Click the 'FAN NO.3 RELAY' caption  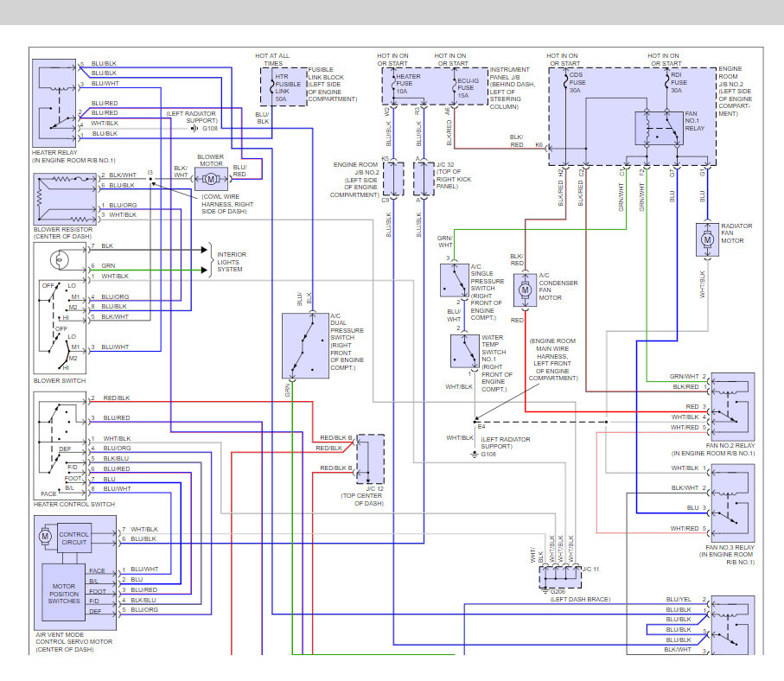(x=730, y=548)
